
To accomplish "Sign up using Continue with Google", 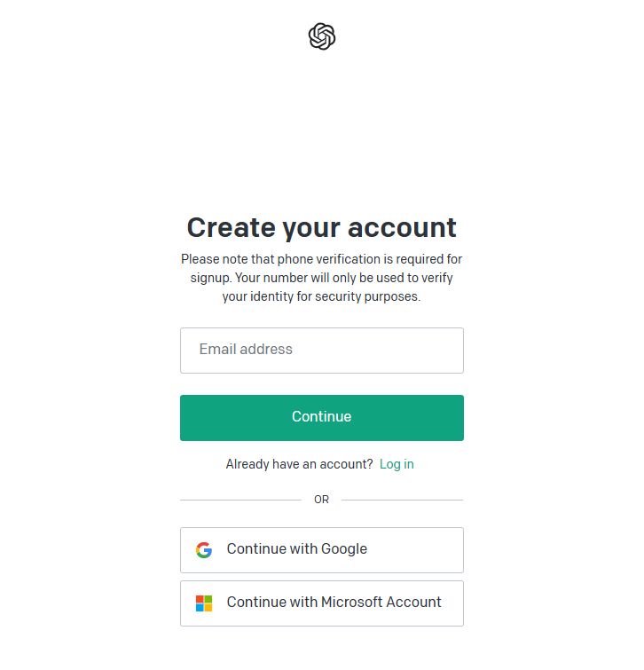I will pos(321,549).
